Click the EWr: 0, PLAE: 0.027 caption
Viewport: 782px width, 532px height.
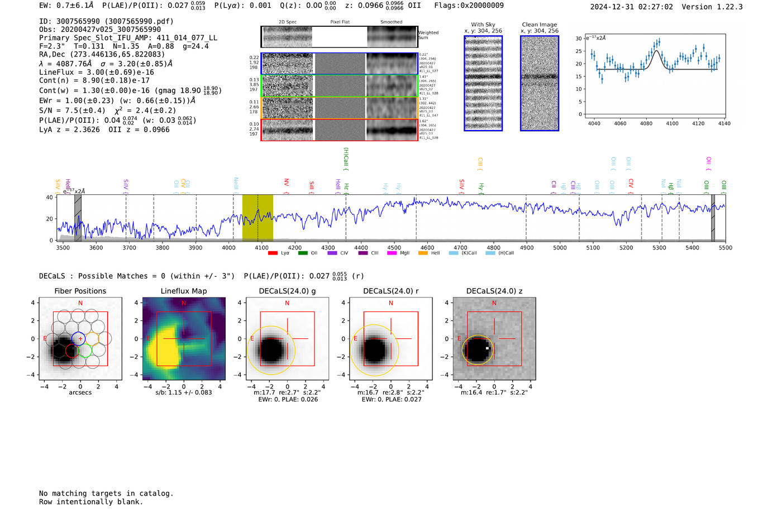[392, 400]
